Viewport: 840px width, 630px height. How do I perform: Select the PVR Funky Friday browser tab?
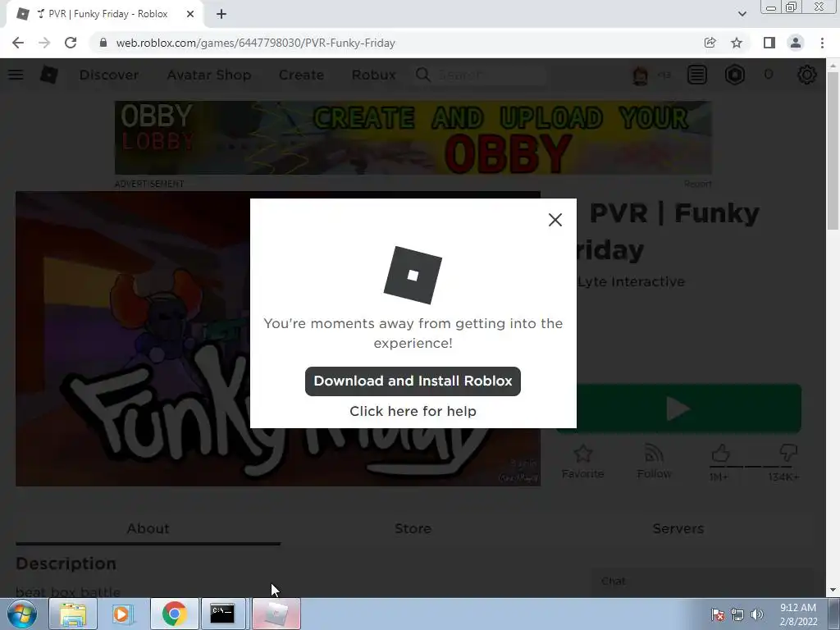104,14
